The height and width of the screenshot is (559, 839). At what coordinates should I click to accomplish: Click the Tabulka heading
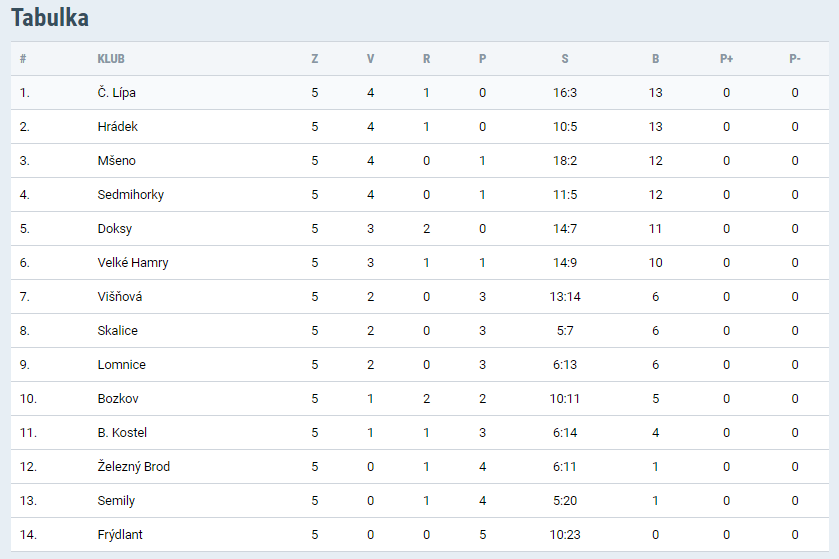tap(50, 18)
